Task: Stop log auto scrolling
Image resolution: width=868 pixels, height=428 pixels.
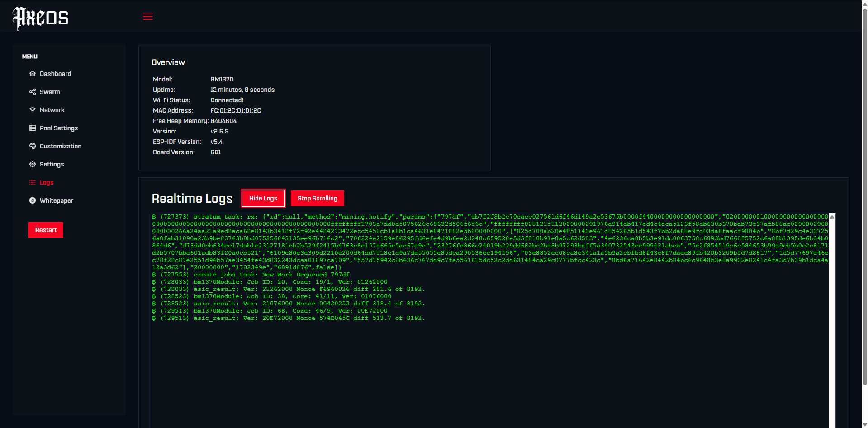Action: [318, 198]
